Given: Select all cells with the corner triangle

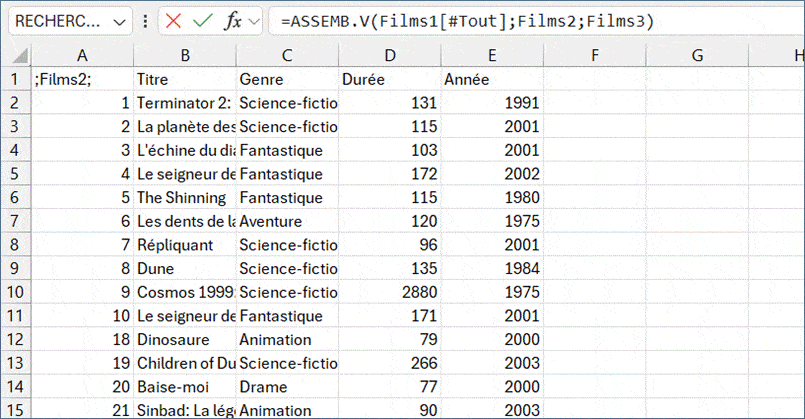Looking at the screenshot, I should (x=19, y=55).
